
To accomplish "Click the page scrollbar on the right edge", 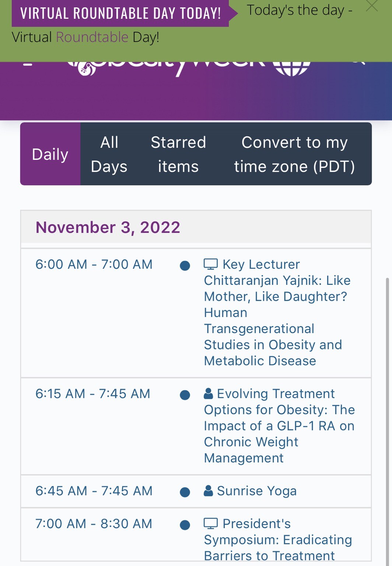I will tap(387, 405).
